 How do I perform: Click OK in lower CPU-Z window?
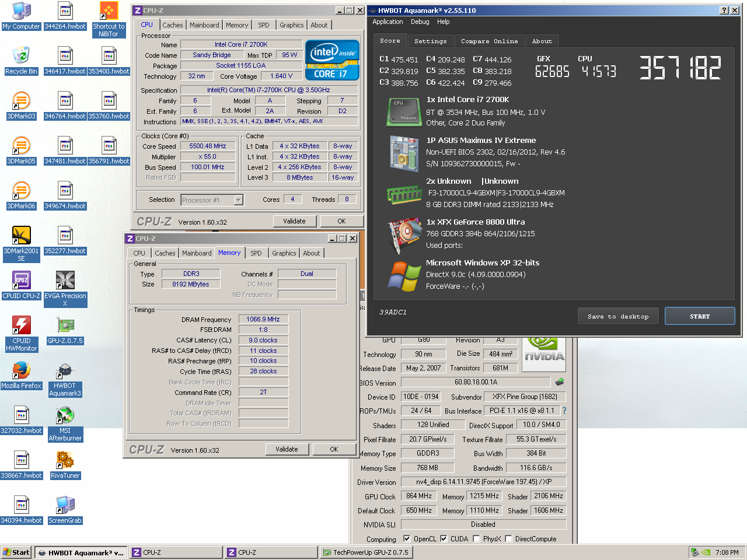(334, 449)
